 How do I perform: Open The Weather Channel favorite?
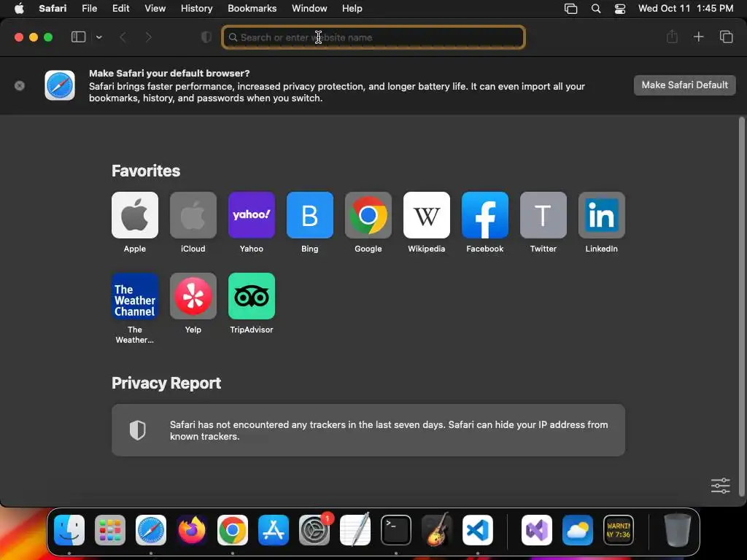pos(135,296)
